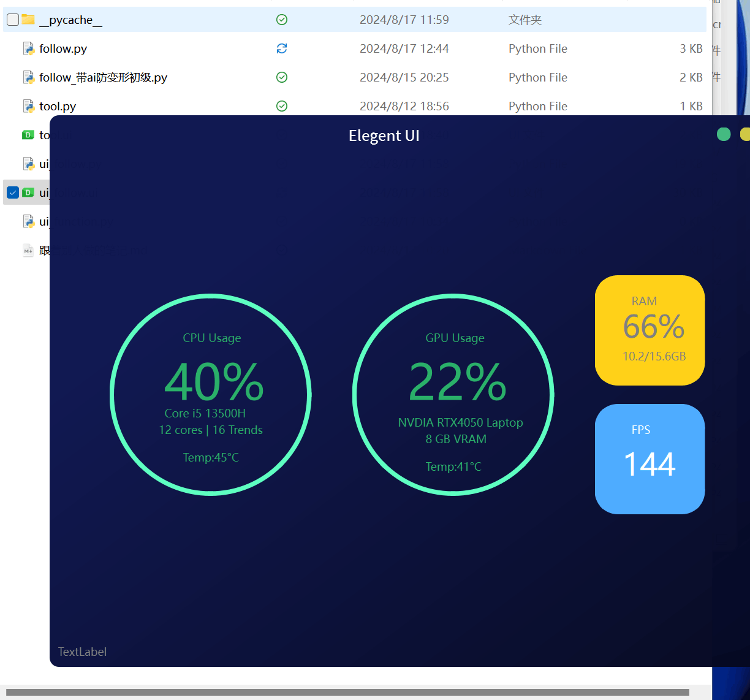Click the 文件夹 type cell
Image resolution: width=750 pixels, height=700 pixels.
click(x=525, y=20)
